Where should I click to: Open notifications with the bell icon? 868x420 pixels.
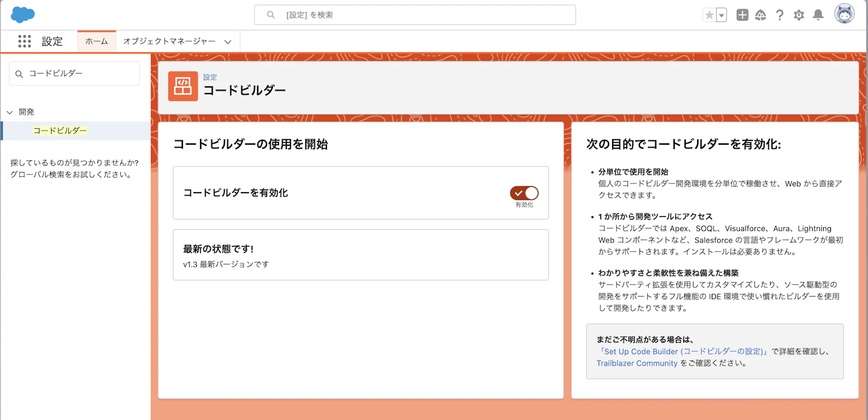pos(817,15)
